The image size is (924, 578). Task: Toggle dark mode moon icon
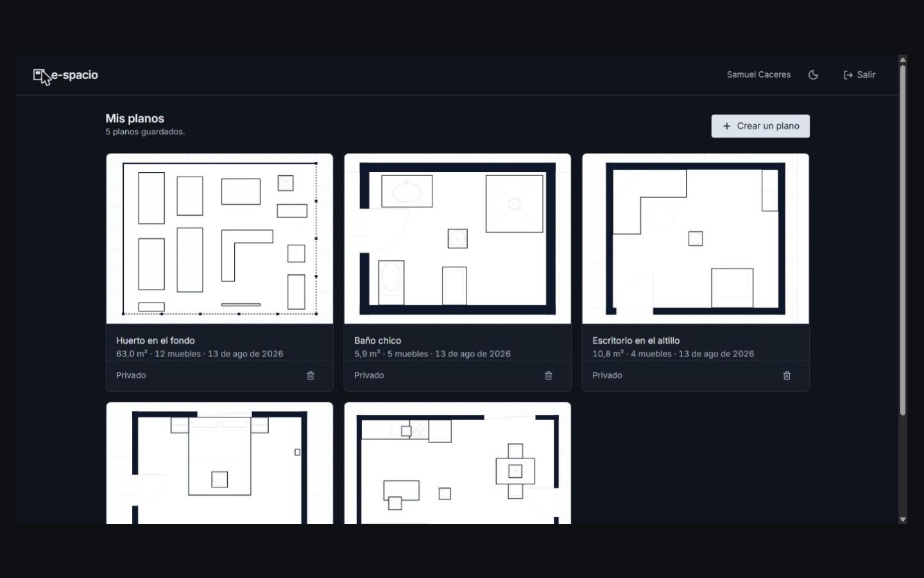click(813, 74)
